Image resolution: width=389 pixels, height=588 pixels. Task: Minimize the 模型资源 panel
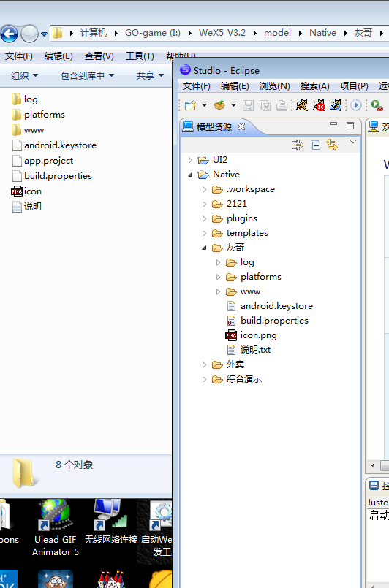[x=333, y=123]
